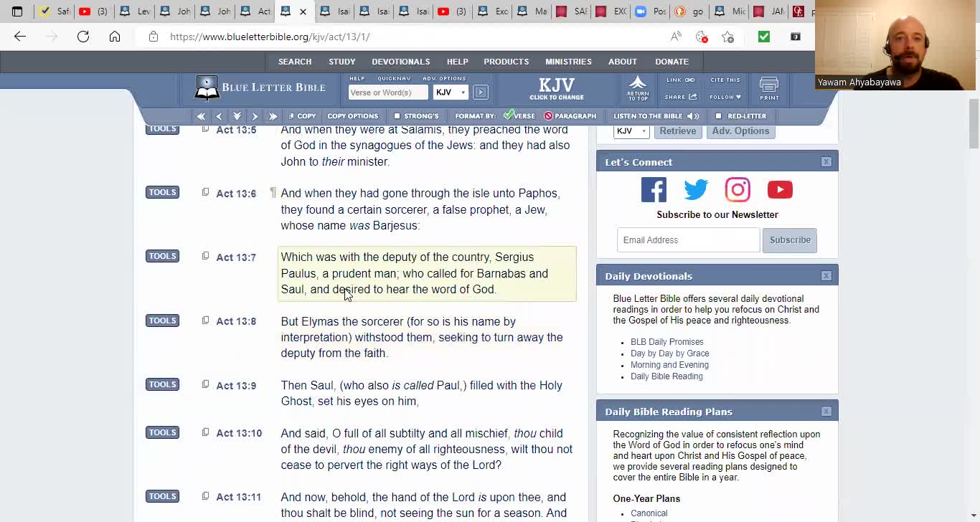Click the Share link in the header
980x522 pixels.
pyautogui.click(x=681, y=97)
